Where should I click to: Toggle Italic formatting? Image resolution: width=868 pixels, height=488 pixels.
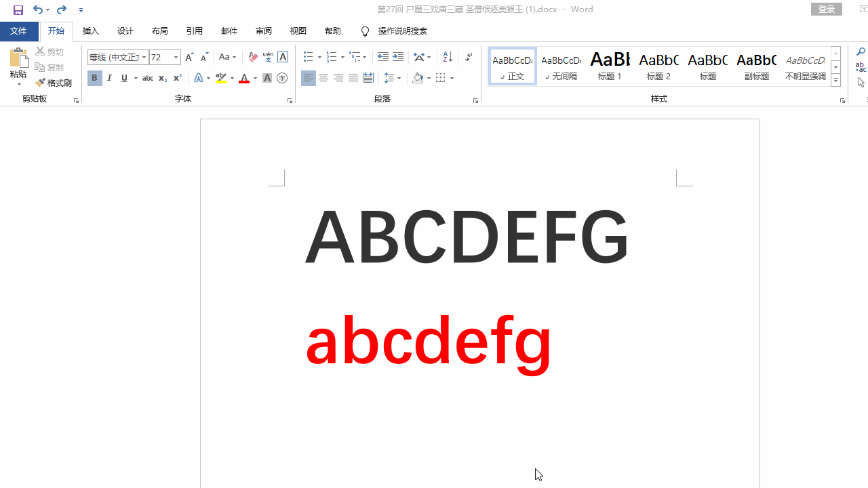[x=109, y=79]
